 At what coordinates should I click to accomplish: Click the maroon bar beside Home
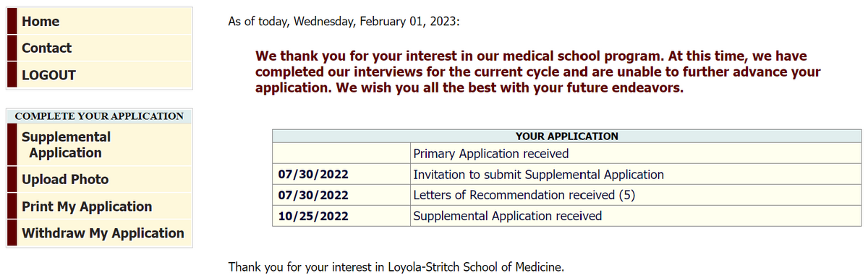12,22
